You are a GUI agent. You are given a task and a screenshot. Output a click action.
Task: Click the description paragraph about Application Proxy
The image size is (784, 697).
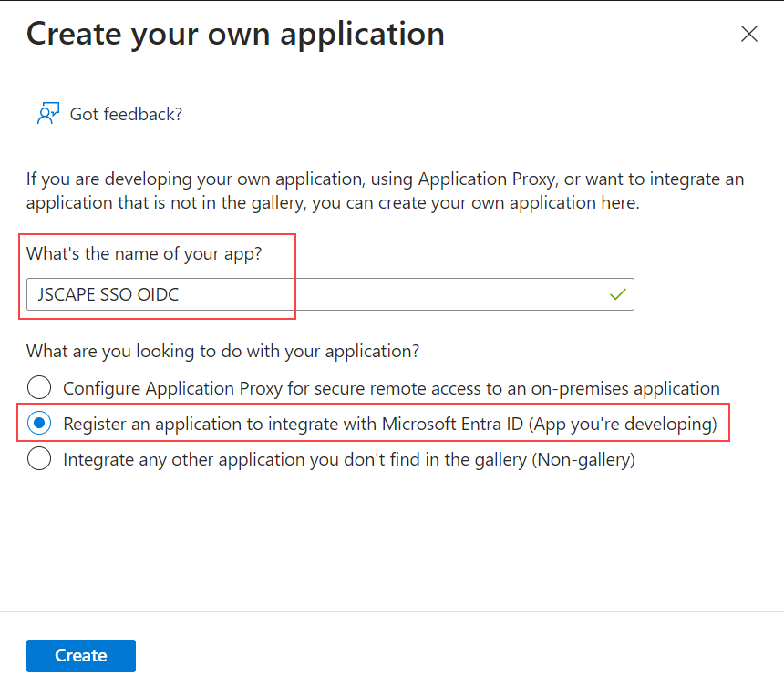coord(385,190)
